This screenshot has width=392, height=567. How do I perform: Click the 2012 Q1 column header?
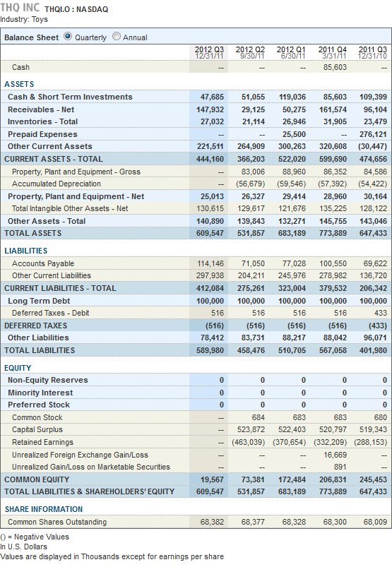(x=291, y=52)
